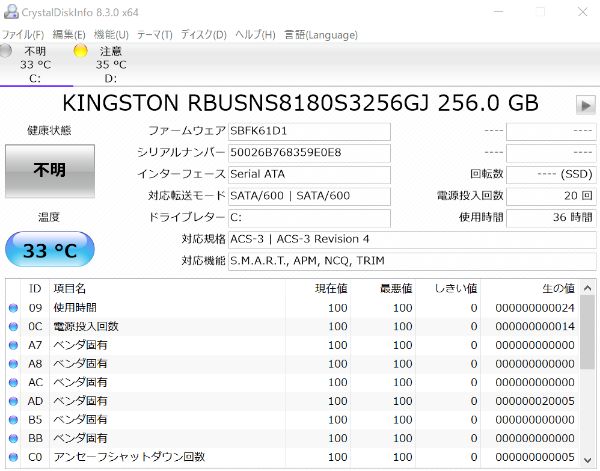Image resolution: width=600 pixels, height=471 pixels.
Task: Click the interface field Serial ATA
Action: click(309, 174)
